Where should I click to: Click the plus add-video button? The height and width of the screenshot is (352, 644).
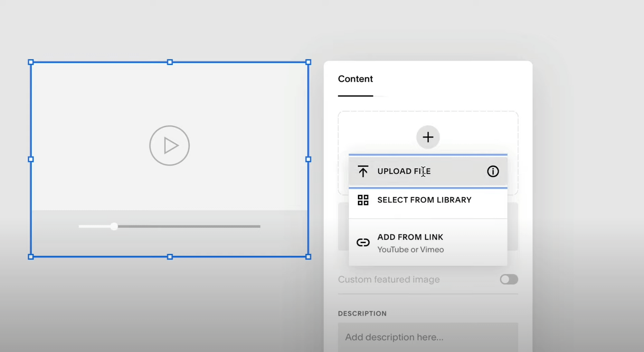(428, 137)
